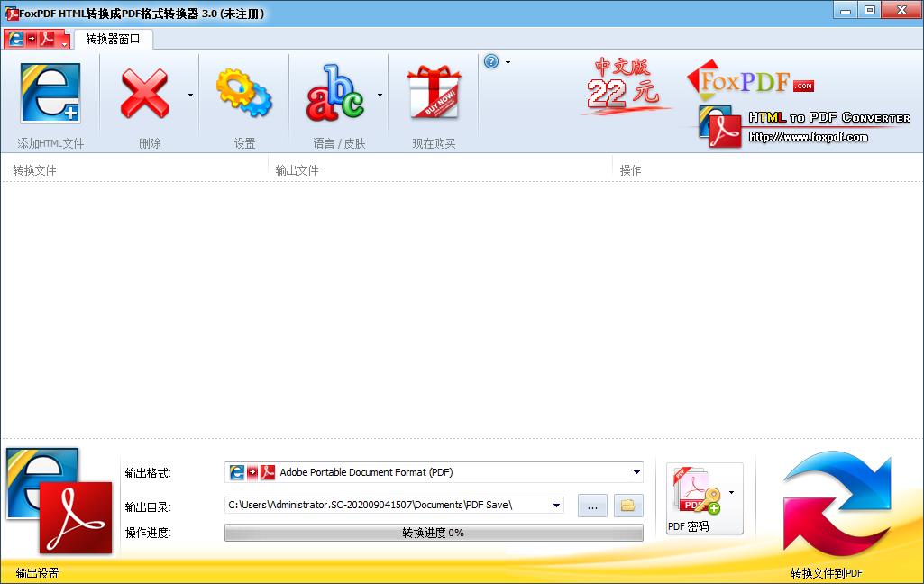924x584 pixels.
Task: Open the http://www.foxpdf.com link
Action: pyautogui.click(x=808, y=137)
